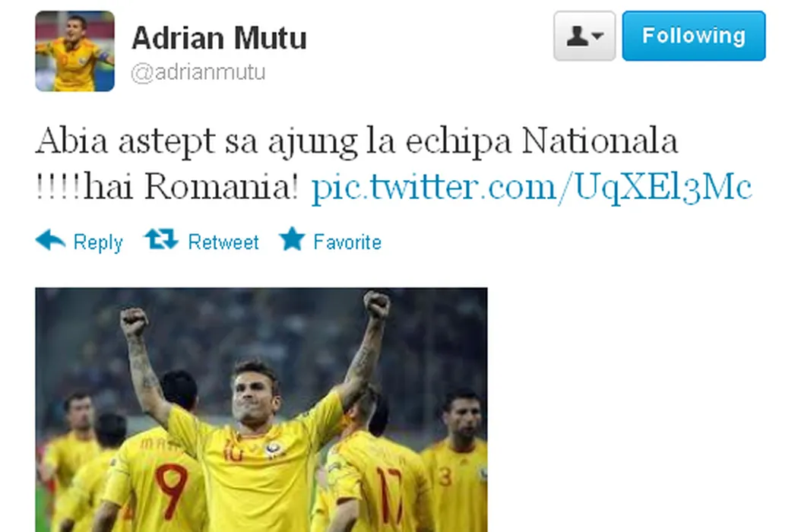The image size is (798, 532).
Task: Click the tweet text 'Abia astept sa ajung'
Action: (x=196, y=141)
